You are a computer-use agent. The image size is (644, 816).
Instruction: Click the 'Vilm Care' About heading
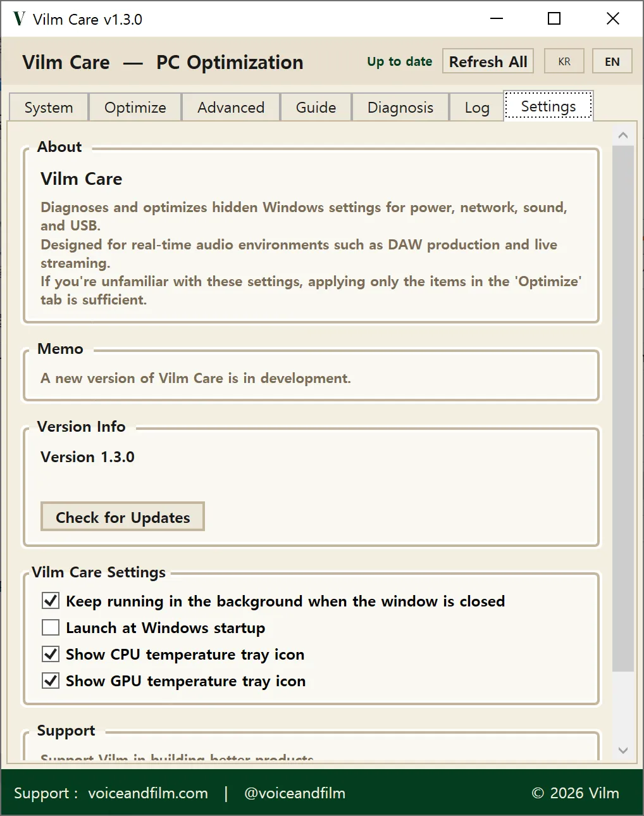click(82, 179)
